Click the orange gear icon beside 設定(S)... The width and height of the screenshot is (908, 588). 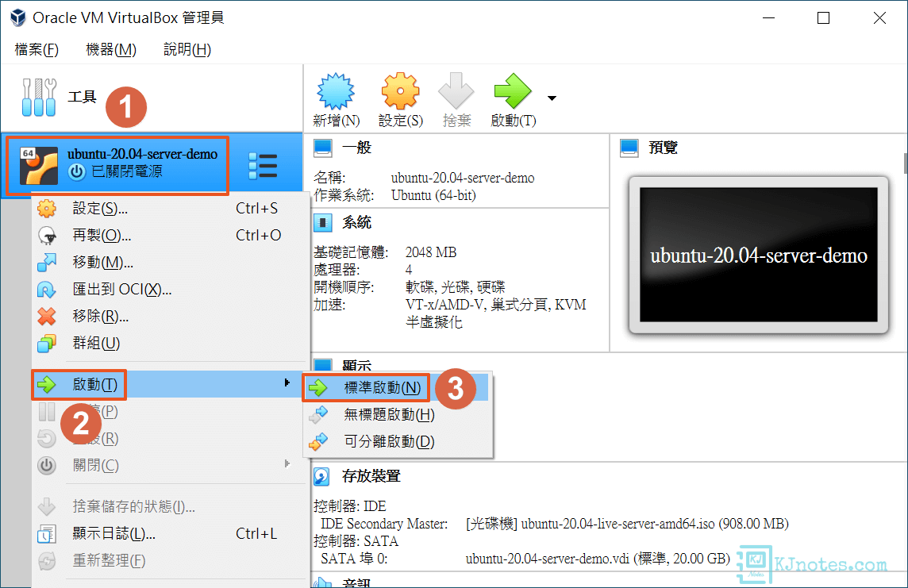pyautogui.click(x=47, y=209)
